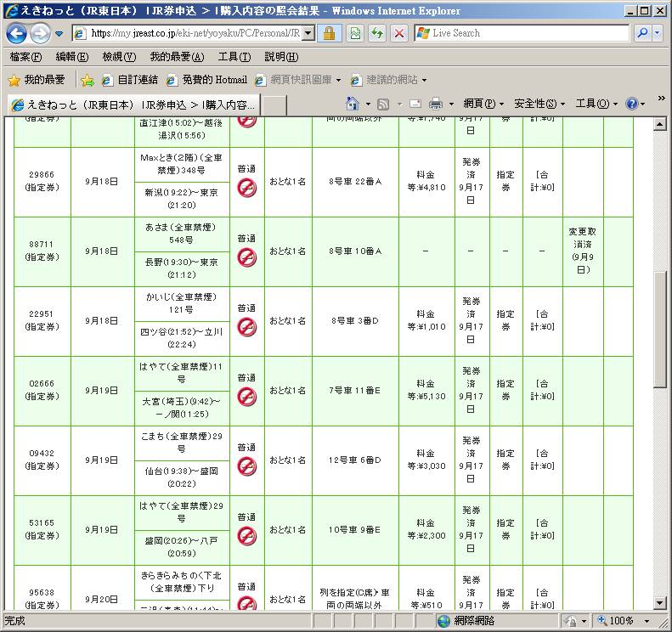Open the recent pages dropdown next to Forward
Screen dimensions: 672x632
coord(59,33)
